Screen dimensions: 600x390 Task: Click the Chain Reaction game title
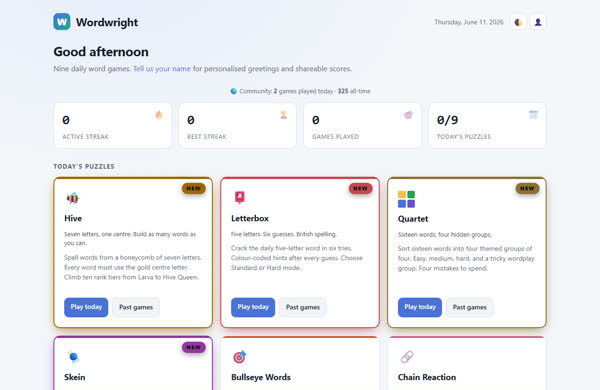tap(427, 377)
